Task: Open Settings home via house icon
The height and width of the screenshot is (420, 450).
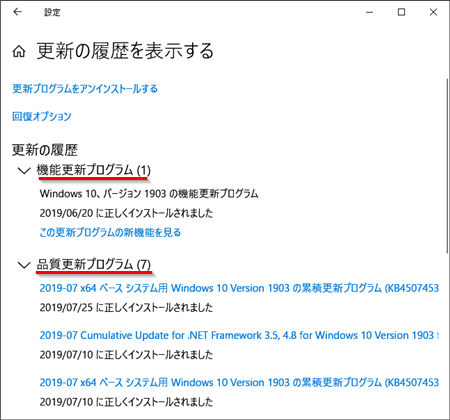Action: click(19, 52)
